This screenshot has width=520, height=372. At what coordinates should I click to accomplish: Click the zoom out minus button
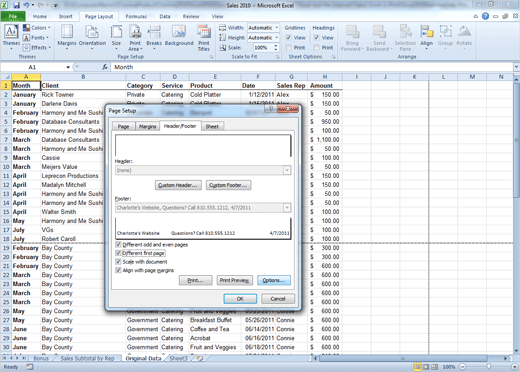[x=463, y=367]
